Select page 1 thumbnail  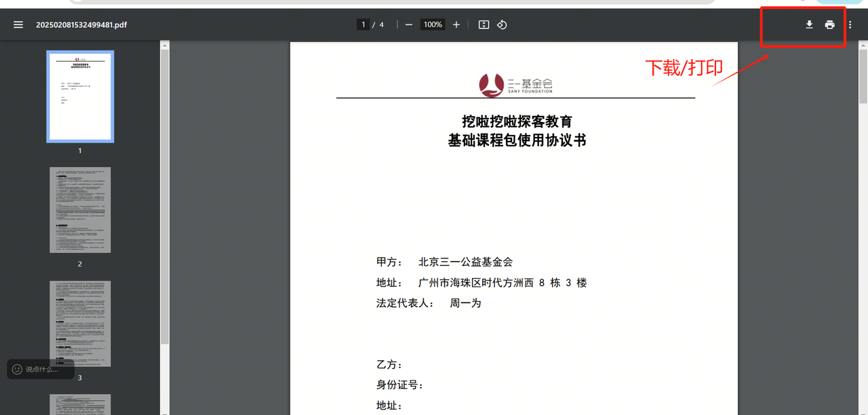coord(80,96)
